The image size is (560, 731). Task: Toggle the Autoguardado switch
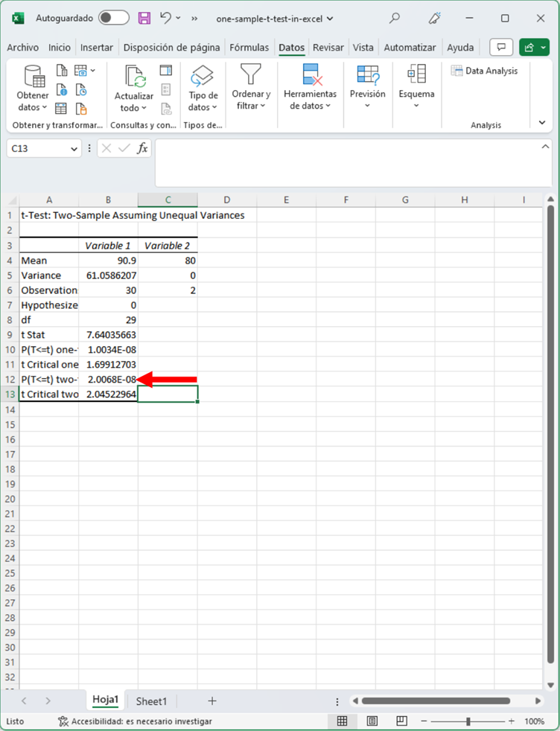point(113,18)
